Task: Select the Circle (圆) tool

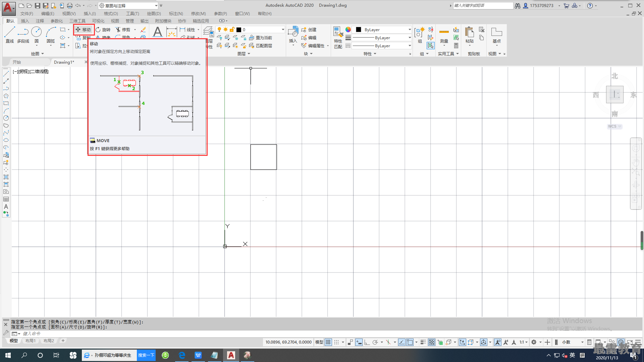Action: tap(36, 35)
